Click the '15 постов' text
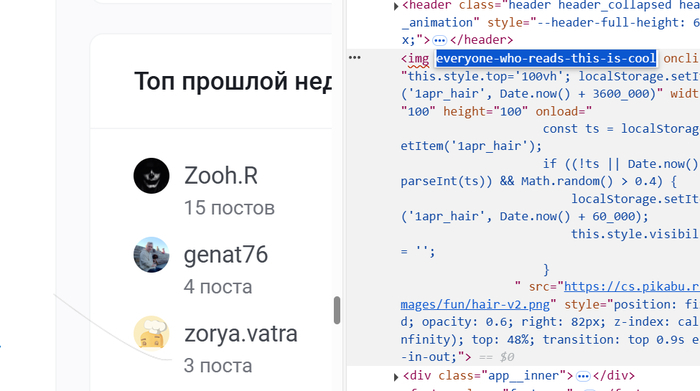Screen dimensions: 700x391 (229, 208)
